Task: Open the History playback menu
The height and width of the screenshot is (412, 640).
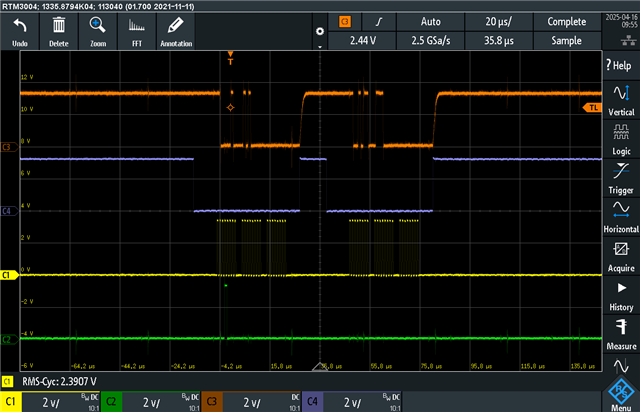Action: 621,295
